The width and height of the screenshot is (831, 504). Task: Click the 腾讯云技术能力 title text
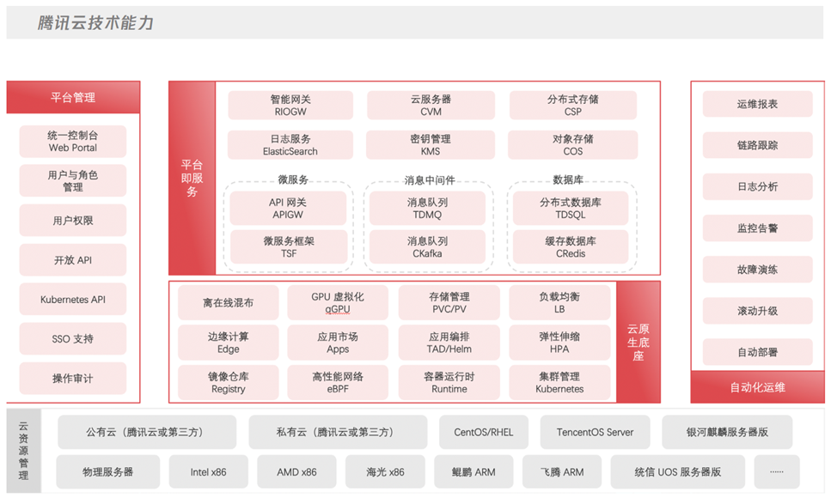pos(95,23)
